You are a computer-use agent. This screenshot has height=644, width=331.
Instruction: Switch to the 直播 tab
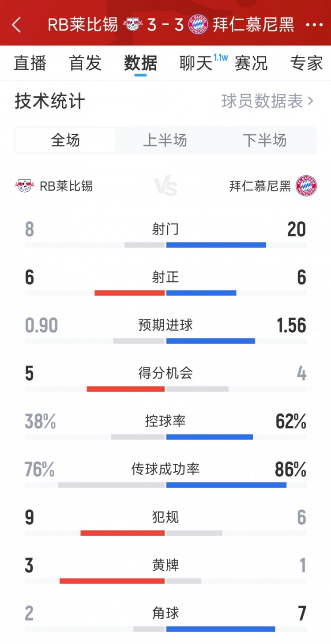30,63
